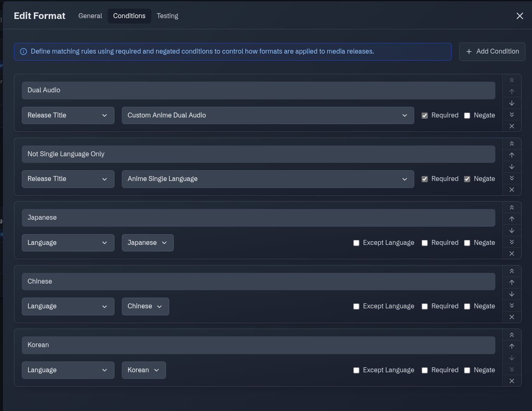Remove the Korean condition
Image resolution: width=532 pixels, height=411 pixels.
pos(512,381)
